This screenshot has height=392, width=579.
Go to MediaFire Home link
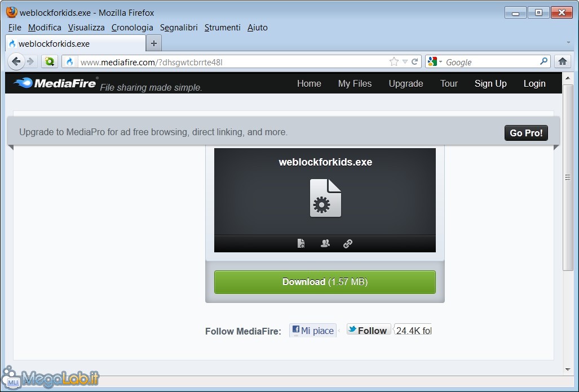point(309,84)
